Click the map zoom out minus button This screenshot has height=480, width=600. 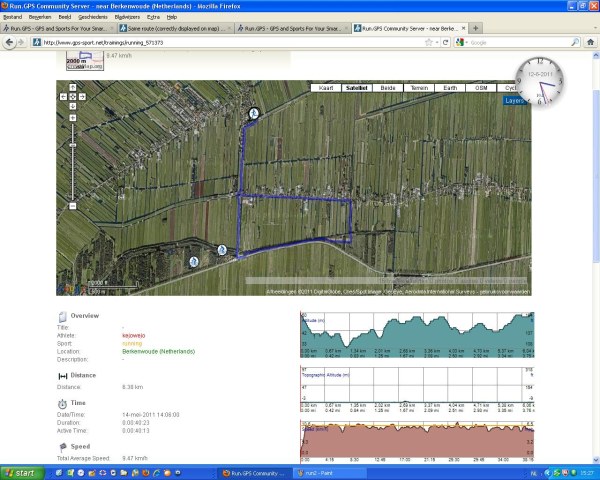coord(73,206)
